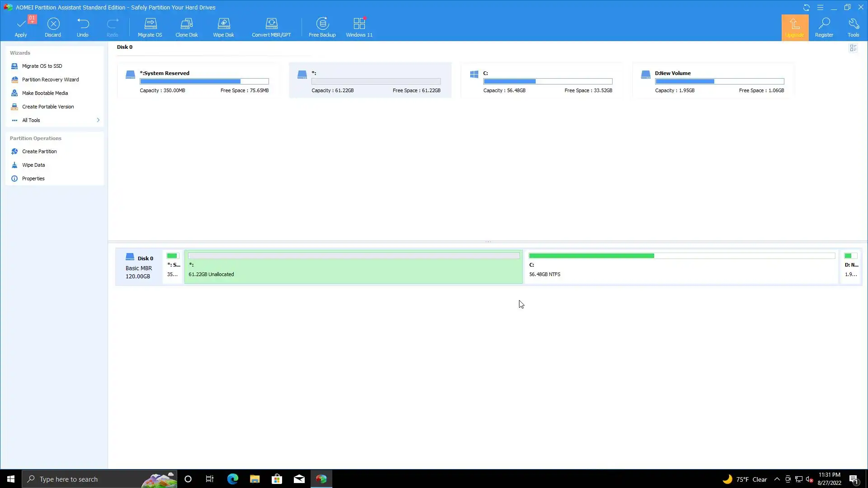
Task: Click the refresh disks icon
Action: (x=806, y=7)
